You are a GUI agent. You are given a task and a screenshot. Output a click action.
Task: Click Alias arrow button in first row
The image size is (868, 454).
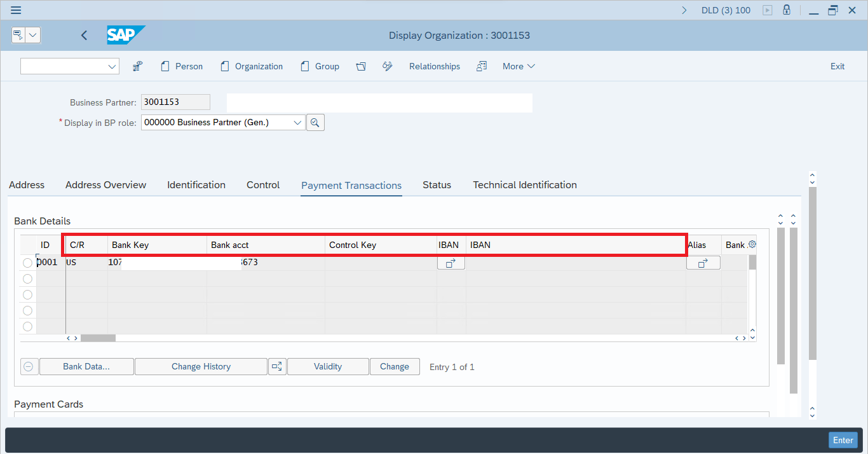click(x=703, y=263)
